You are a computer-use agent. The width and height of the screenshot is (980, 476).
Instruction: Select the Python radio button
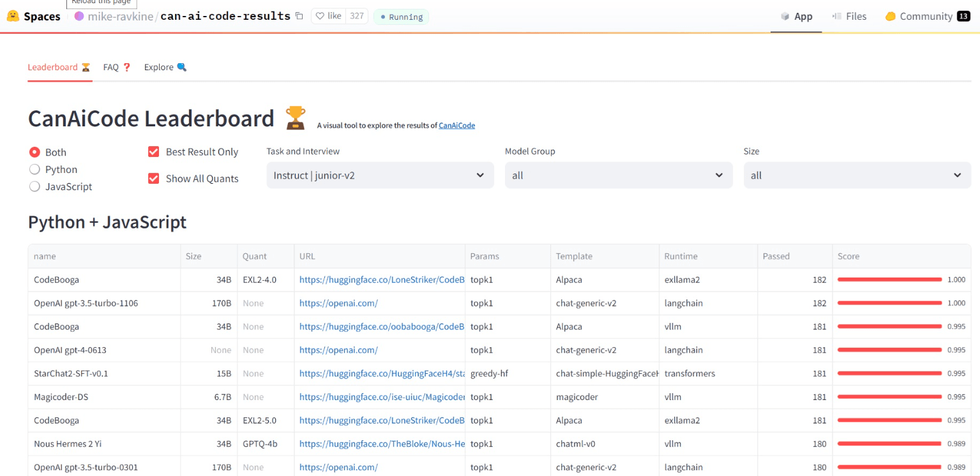(x=35, y=170)
